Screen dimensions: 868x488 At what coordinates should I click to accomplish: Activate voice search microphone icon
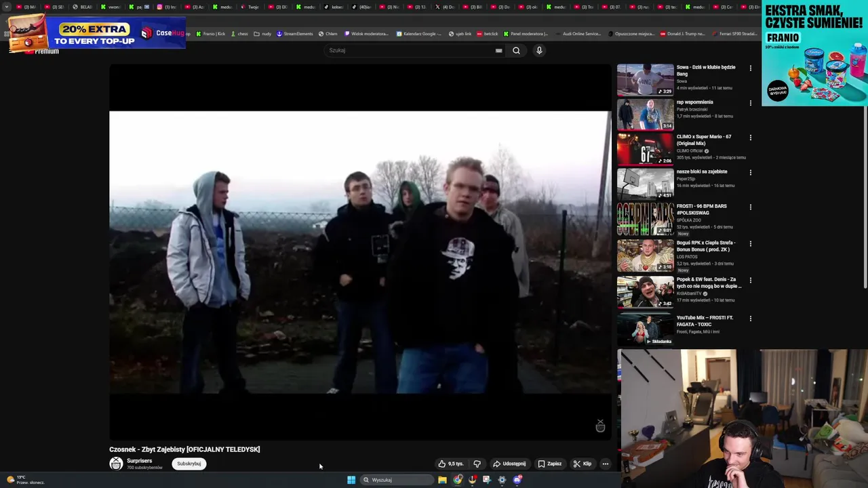click(539, 50)
